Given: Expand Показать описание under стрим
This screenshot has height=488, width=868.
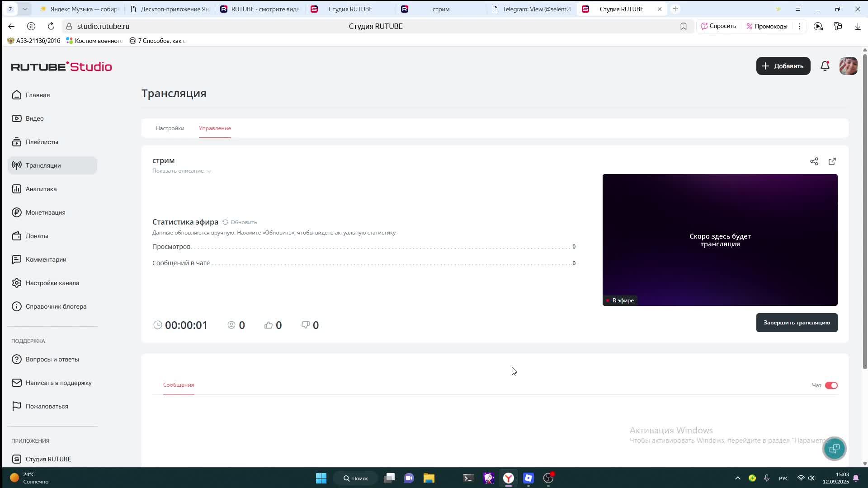Looking at the screenshot, I should [181, 171].
